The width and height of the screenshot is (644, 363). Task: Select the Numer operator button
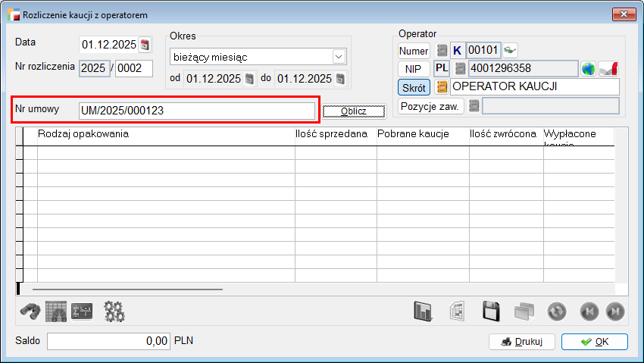pos(414,51)
